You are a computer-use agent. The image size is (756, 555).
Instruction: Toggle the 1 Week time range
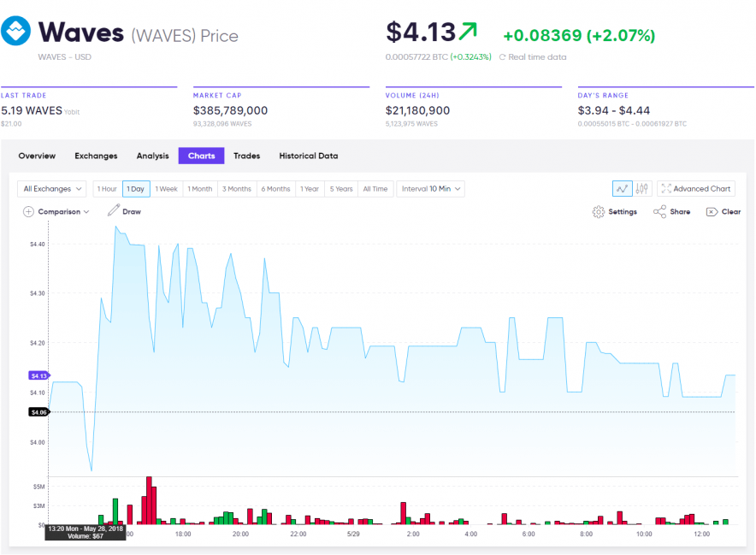pos(166,188)
